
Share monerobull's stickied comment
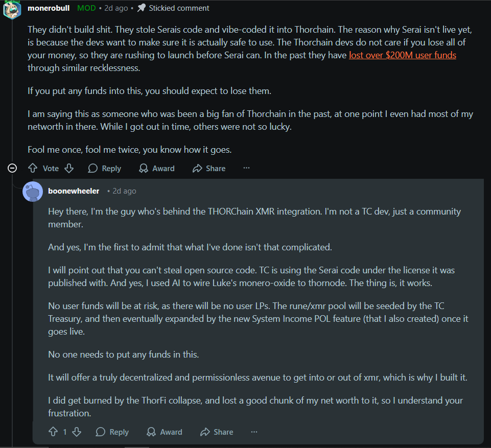[x=208, y=168]
